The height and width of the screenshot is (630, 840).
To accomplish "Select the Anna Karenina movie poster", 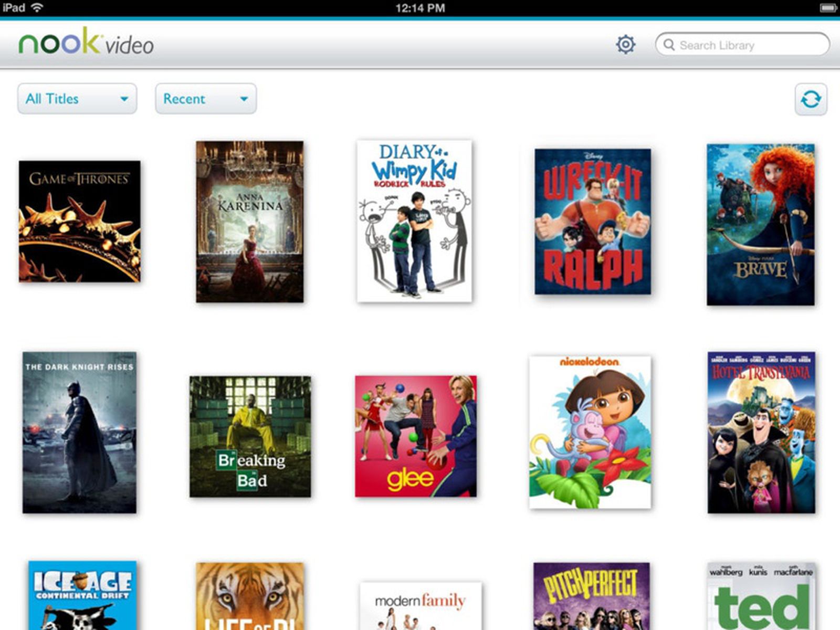I will (x=249, y=220).
